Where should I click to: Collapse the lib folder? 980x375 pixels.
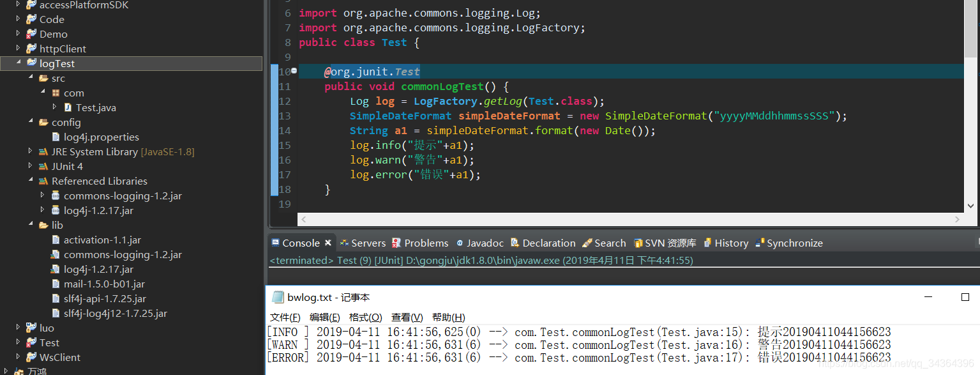point(31,224)
